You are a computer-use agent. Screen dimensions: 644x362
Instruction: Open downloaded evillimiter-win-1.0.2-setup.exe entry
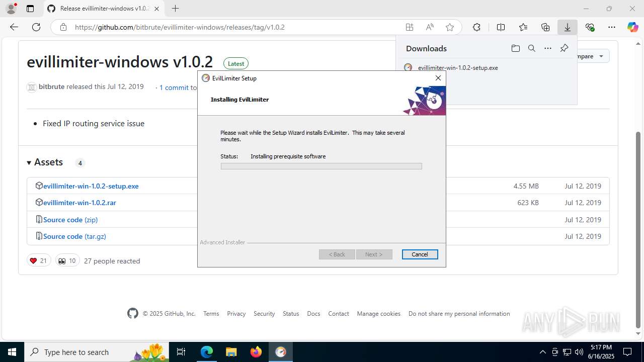pyautogui.click(x=458, y=67)
